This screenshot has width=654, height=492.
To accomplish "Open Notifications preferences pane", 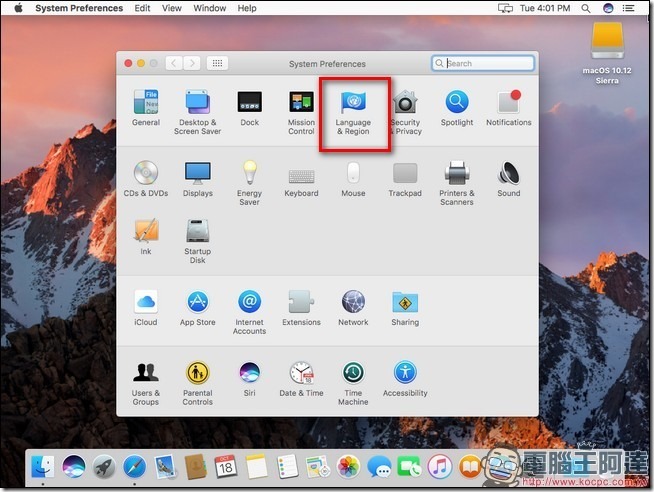I will pyautogui.click(x=508, y=108).
